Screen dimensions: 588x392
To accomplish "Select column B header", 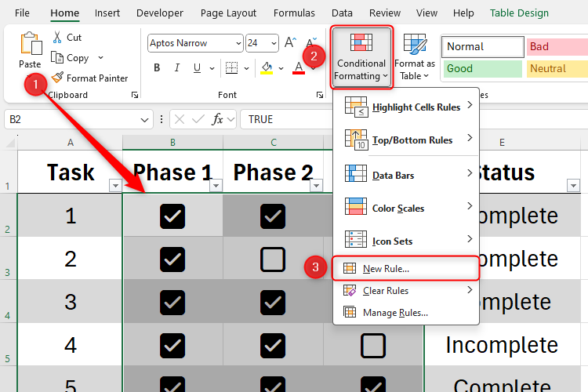I will tap(172, 143).
